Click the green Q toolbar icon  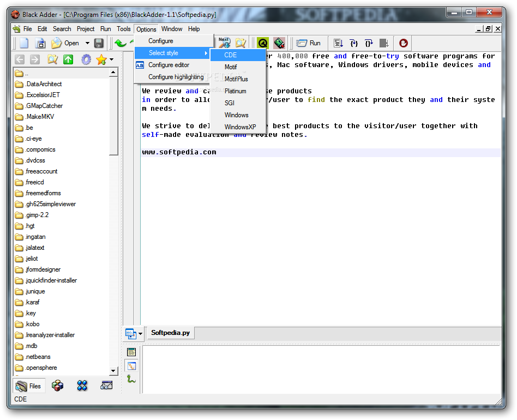coord(263,43)
